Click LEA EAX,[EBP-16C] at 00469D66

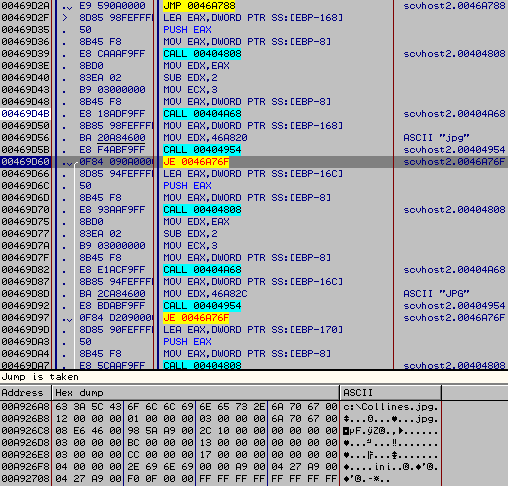253,174
